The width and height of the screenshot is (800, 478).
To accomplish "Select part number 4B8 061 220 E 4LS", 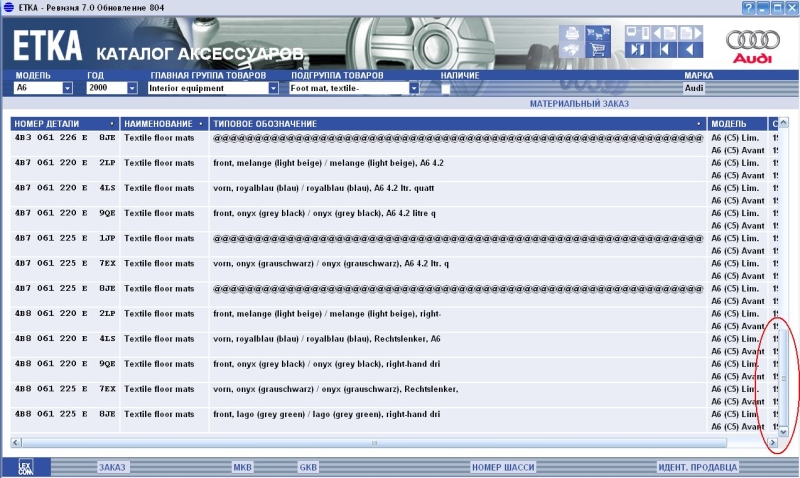I will pos(65,338).
